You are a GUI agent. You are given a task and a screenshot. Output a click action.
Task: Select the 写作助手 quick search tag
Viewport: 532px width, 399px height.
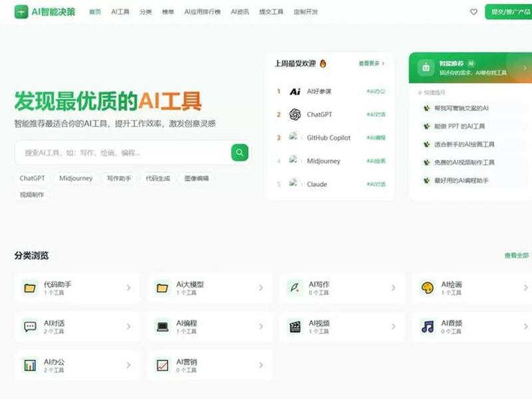(119, 178)
